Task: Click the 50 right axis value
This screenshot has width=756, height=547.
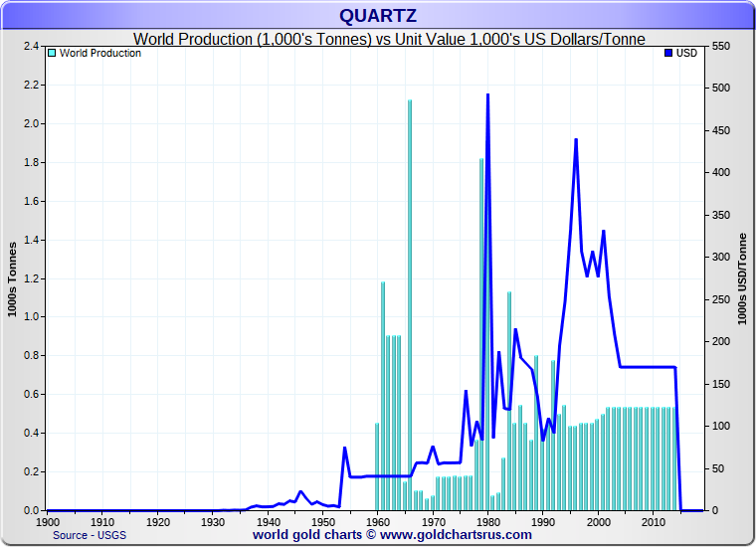Action: point(718,468)
